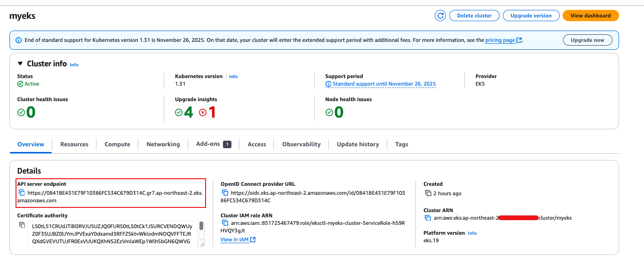Viewport: 644px width, 262px height.
Task: Click the refresh cluster icon button
Action: tap(440, 16)
